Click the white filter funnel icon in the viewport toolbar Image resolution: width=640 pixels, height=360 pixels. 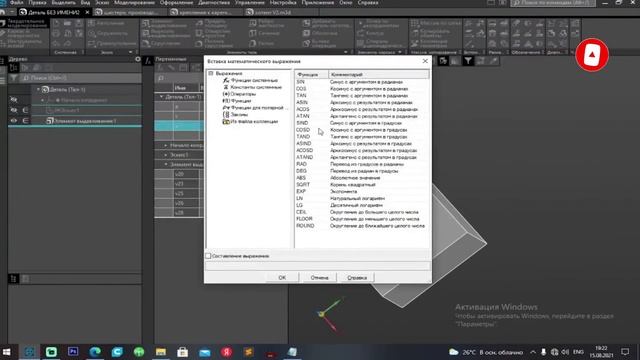(468, 61)
